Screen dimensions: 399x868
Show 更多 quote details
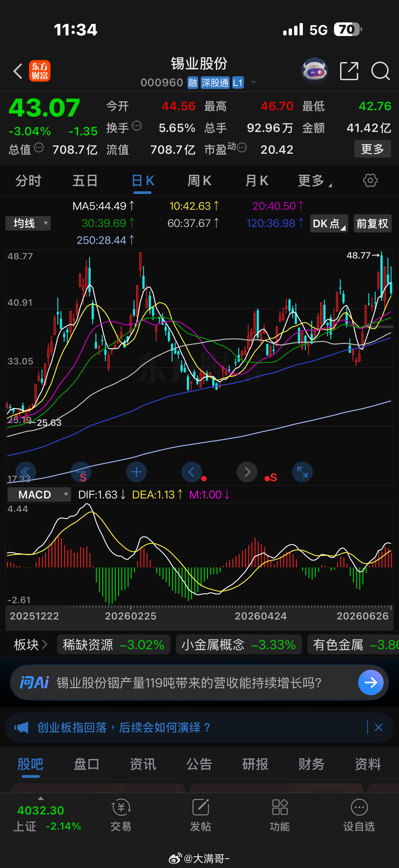click(x=372, y=149)
